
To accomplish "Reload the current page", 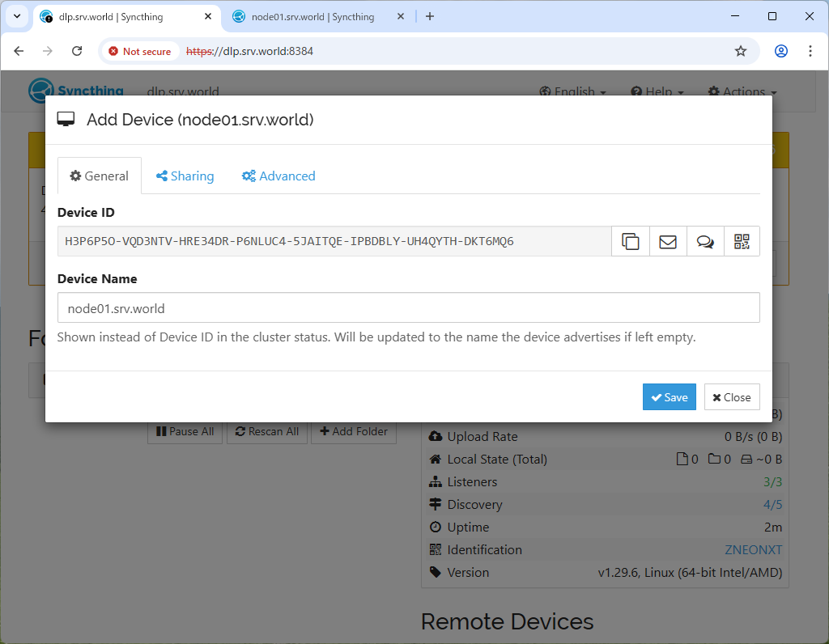I will click(x=77, y=51).
